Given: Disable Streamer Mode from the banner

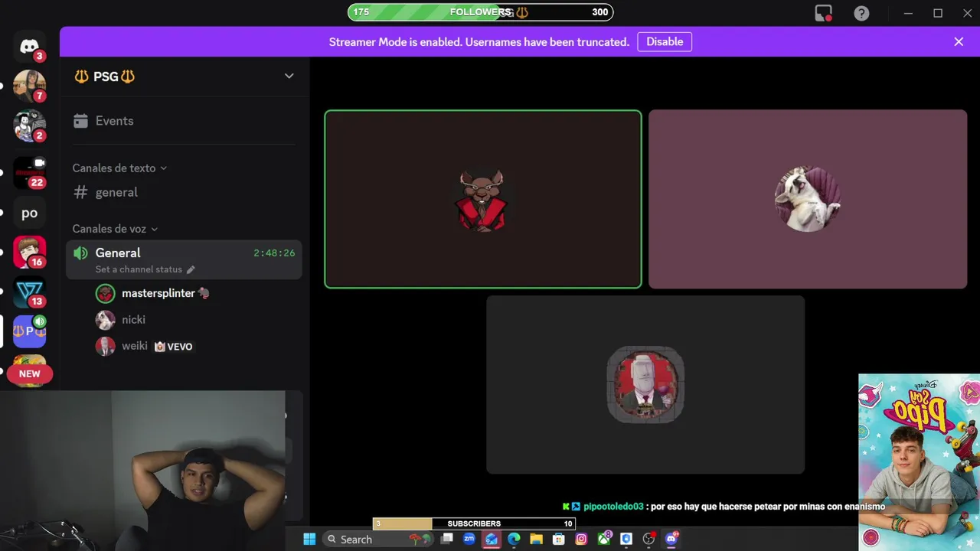Looking at the screenshot, I should 665,42.
